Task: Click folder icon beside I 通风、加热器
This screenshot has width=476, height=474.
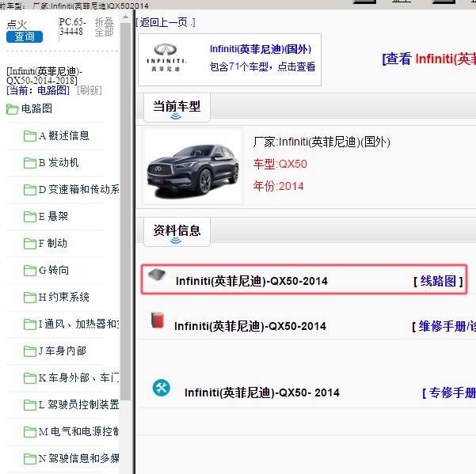Action: coord(30,324)
